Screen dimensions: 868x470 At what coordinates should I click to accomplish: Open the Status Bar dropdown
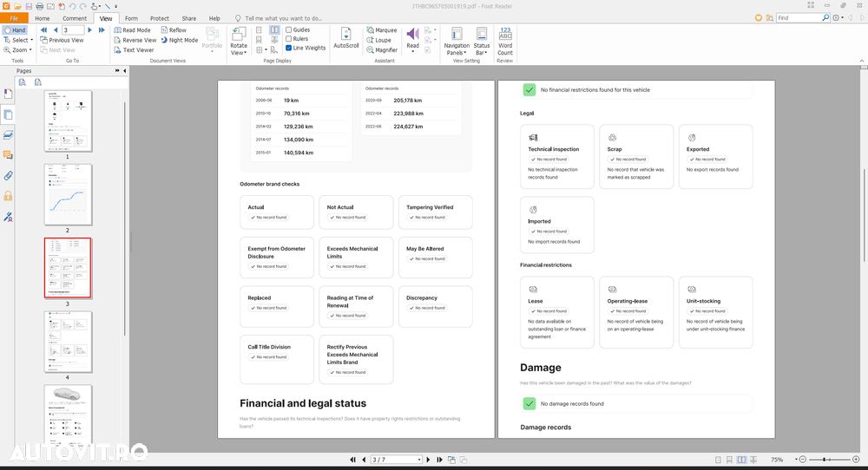(482, 41)
